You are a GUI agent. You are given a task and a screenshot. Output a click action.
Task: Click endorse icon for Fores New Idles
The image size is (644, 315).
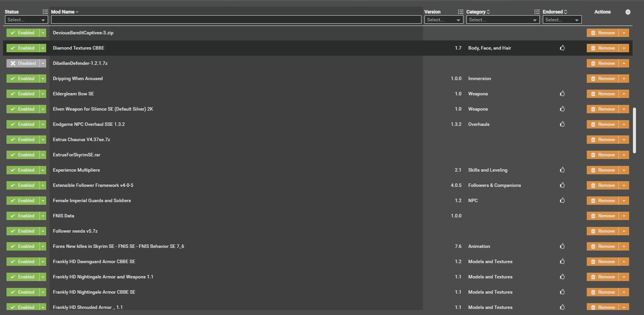562,246
